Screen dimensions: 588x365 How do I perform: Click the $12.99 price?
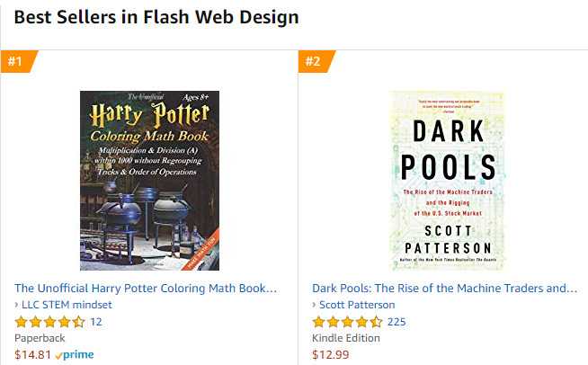coord(330,354)
